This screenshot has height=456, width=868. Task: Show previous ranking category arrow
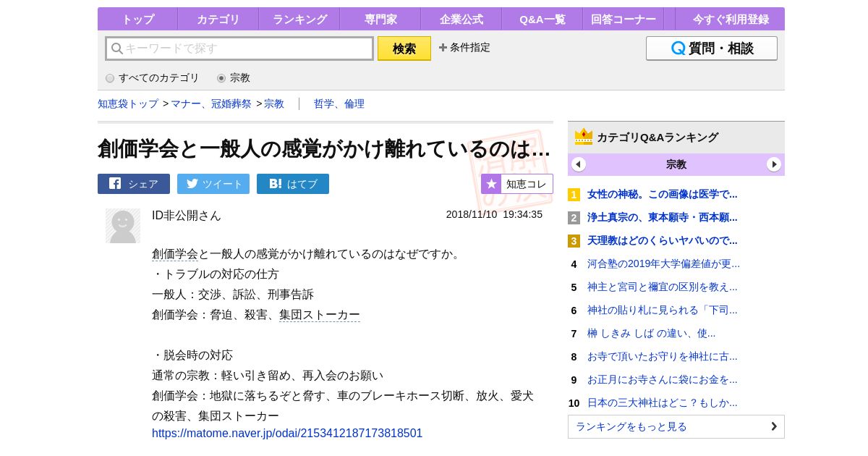(x=579, y=164)
